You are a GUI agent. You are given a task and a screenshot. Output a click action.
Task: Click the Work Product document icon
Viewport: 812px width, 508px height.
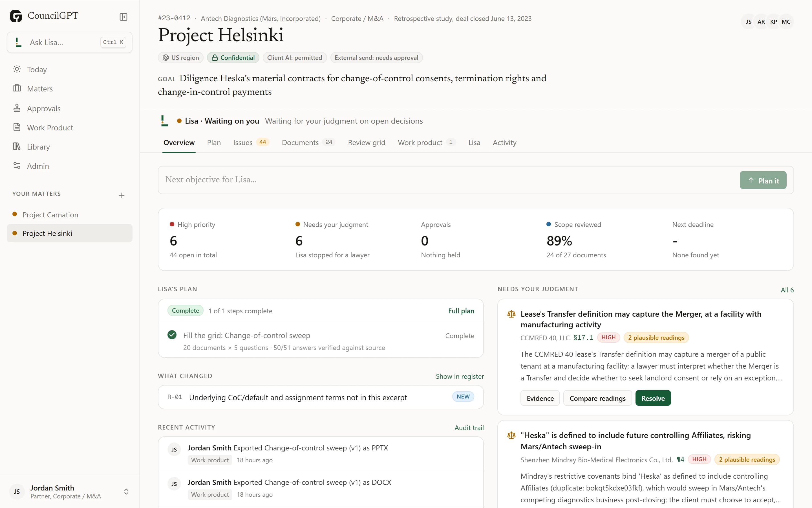coord(17,127)
